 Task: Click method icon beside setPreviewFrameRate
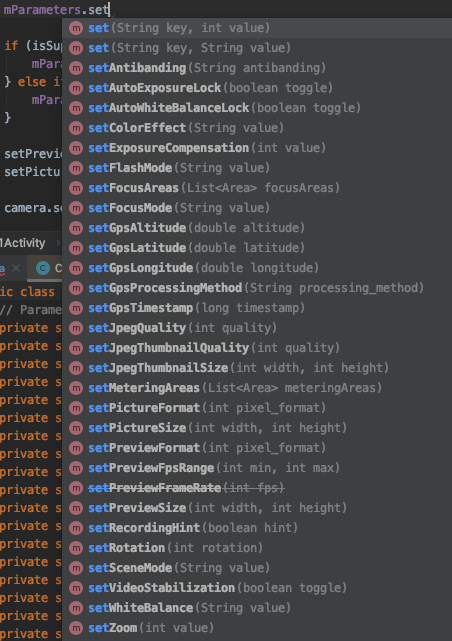(76, 488)
